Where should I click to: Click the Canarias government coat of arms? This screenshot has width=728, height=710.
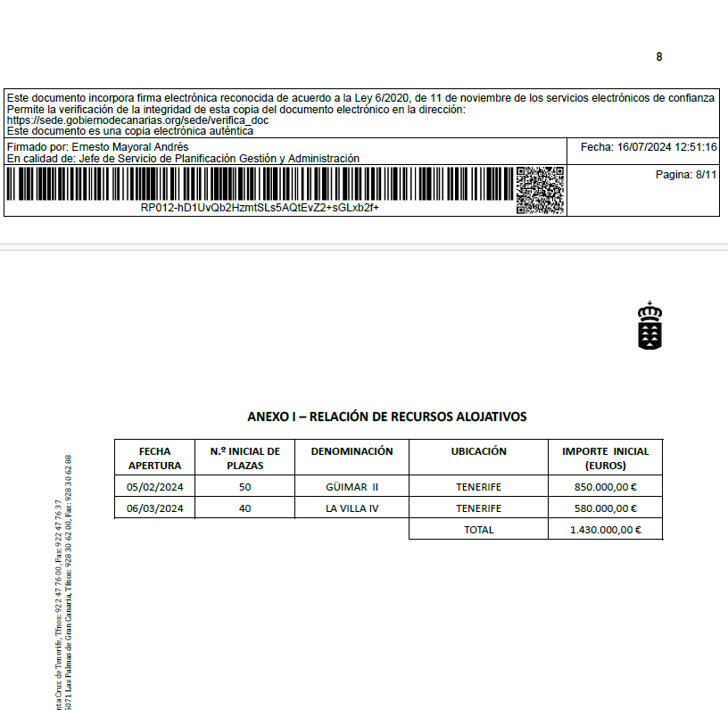[649, 326]
